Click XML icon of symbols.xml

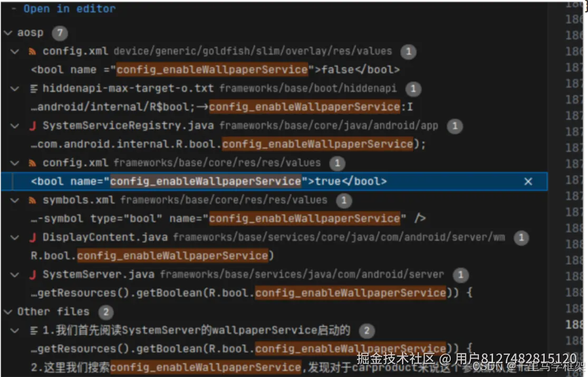click(33, 200)
